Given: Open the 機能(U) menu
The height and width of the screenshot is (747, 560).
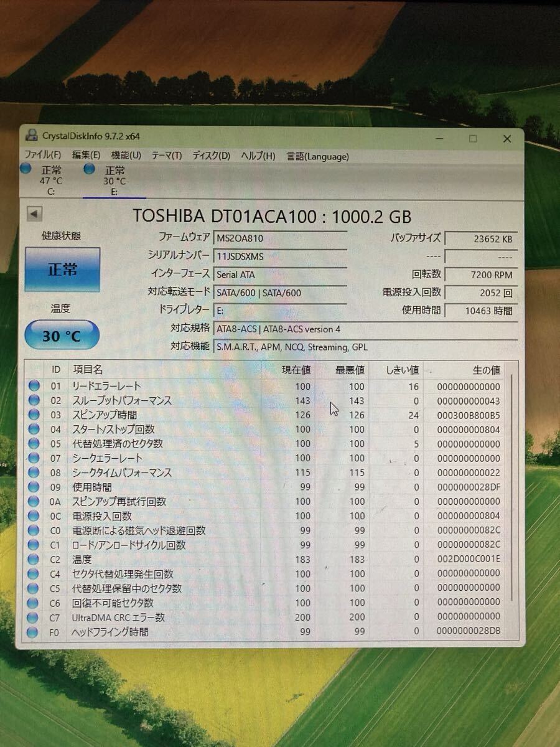Looking at the screenshot, I should (126, 155).
